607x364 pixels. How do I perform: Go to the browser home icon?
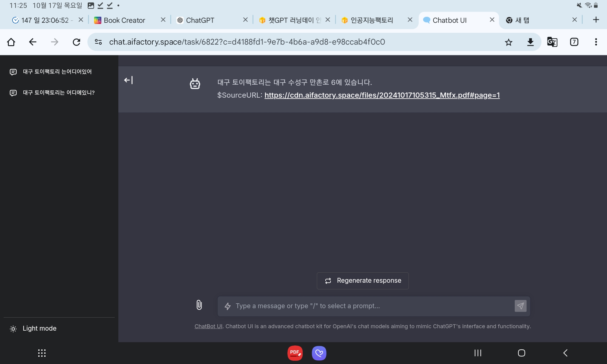[11, 42]
